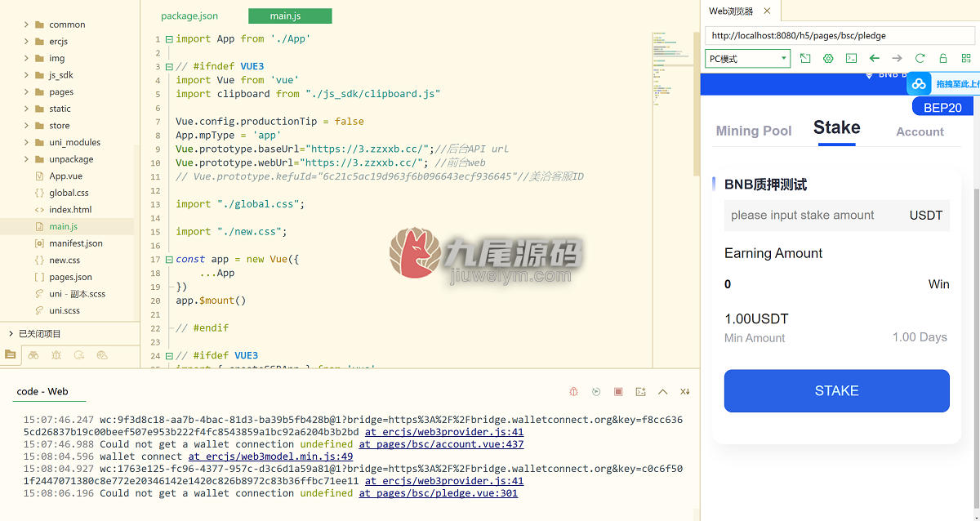Open link at ercjs/web3model.min.js:49

click(x=270, y=456)
